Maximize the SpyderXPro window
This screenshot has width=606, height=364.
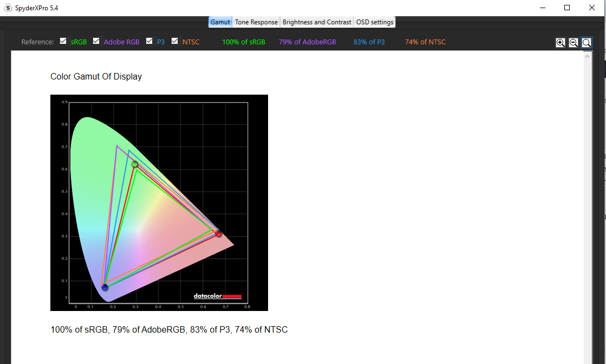tap(567, 8)
